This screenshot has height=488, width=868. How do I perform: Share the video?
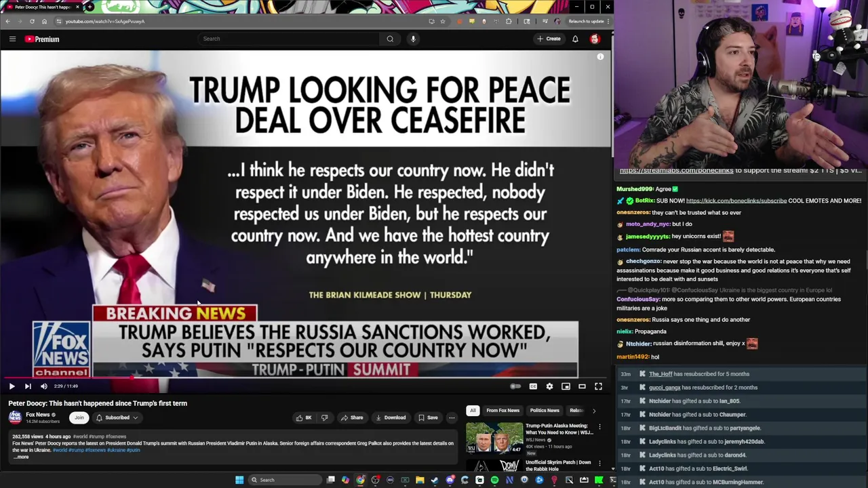coord(352,418)
